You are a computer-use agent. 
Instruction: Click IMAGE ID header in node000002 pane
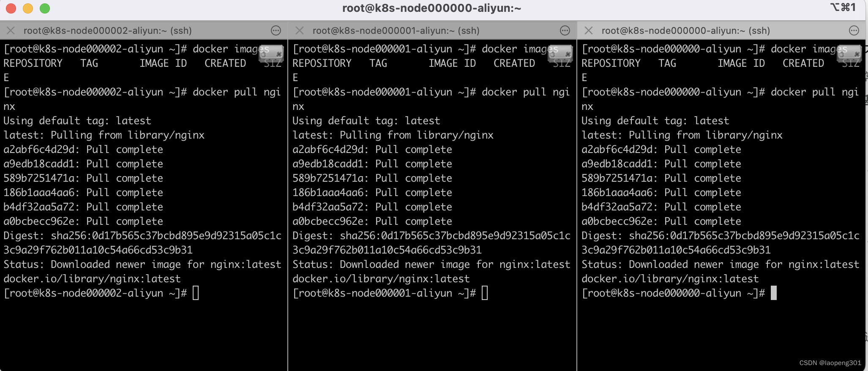(163, 63)
